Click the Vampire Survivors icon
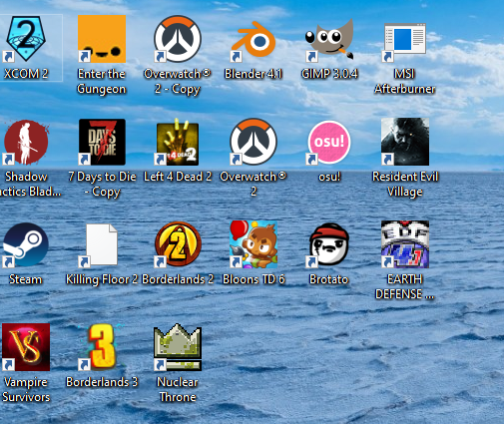Screen dimensions: 504x424 [26, 347]
